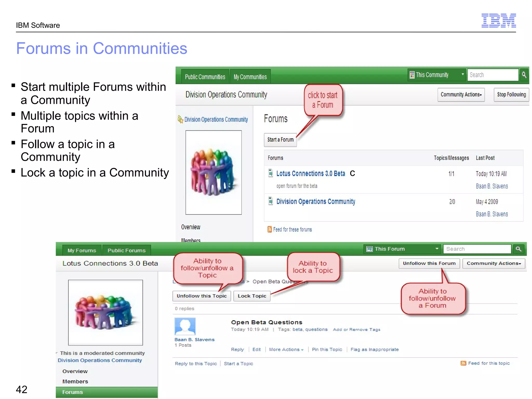Switch to the My Forums tab
This screenshot has height=399, width=532.
[x=82, y=250]
